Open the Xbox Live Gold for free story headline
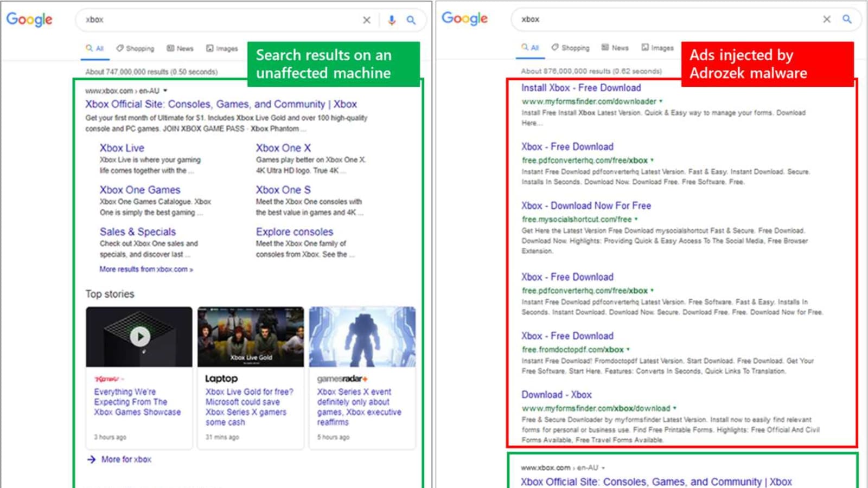868x488 pixels. tap(250, 407)
